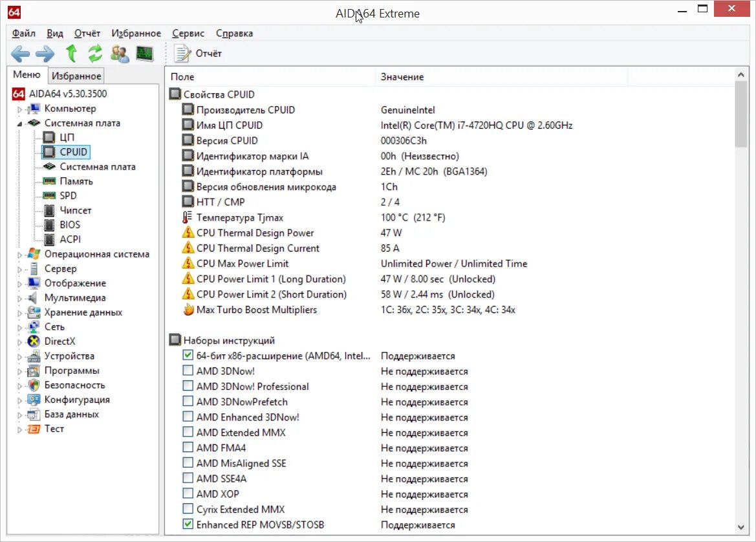Switch to the Избранное tab in sidebar
This screenshot has height=542, width=756.
pos(76,76)
